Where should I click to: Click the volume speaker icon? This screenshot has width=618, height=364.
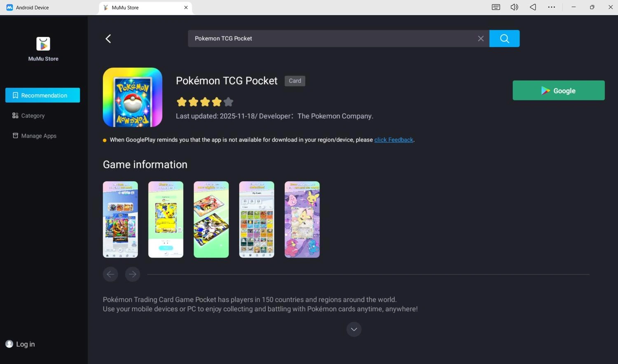pyautogui.click(x=514, y=7)
